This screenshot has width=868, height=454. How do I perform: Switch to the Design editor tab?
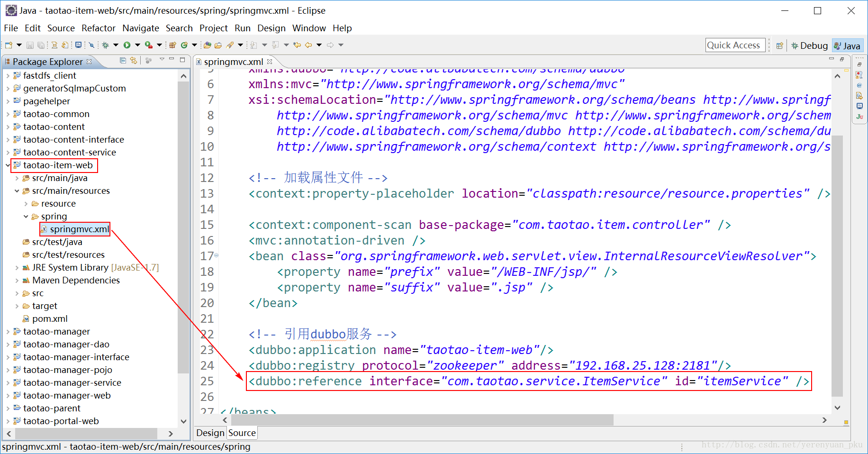210,433
